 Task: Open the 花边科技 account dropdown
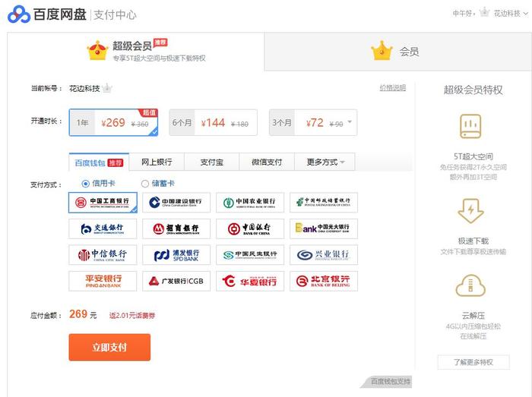point(511,14)
